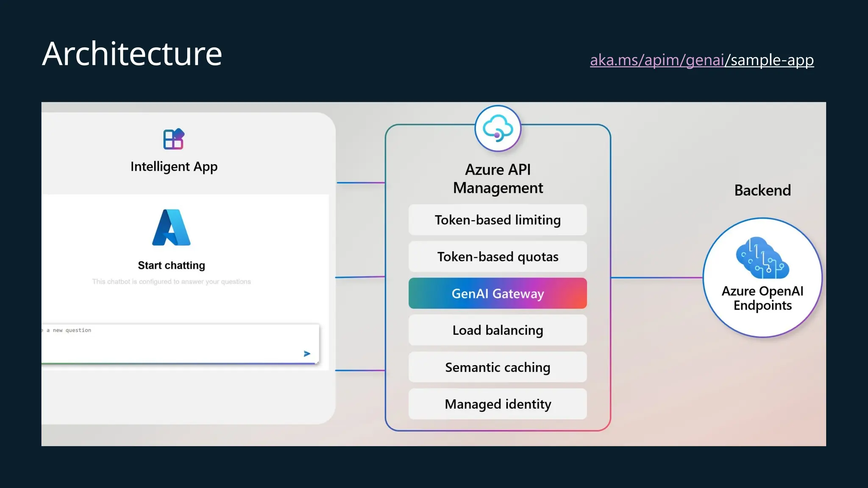
Task: Click the new question input field
Action: [180, 344]
